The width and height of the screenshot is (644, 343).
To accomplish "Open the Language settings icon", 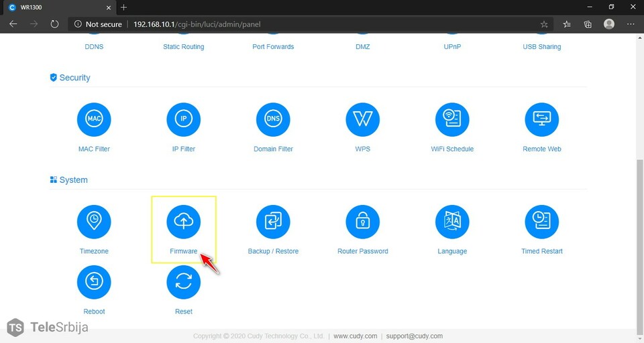I will 452,222.
